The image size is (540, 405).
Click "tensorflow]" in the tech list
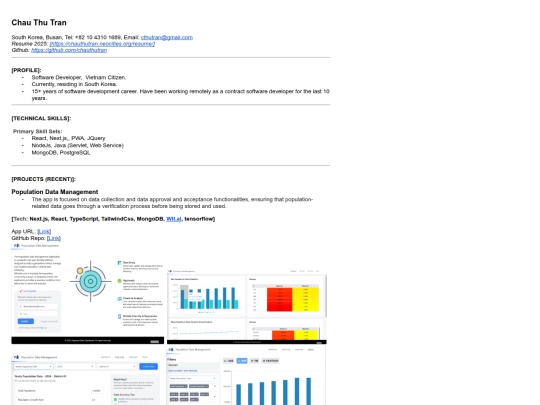click(x=200, y=219)
